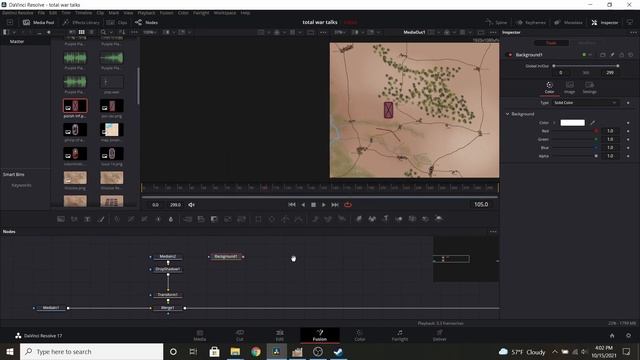This screenshot has width=640, height=360.
Task: Click the Global Out value 299
Action: (x=610, y=72)
